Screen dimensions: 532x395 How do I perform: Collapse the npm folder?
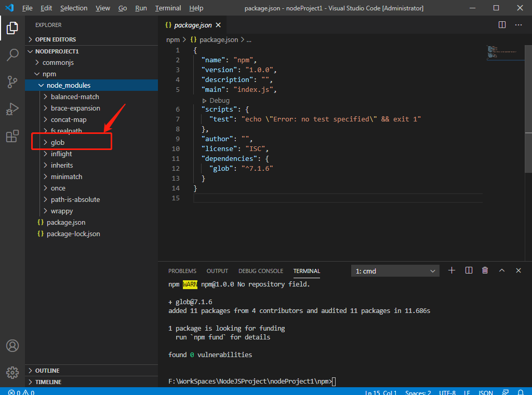coord(91,74)
